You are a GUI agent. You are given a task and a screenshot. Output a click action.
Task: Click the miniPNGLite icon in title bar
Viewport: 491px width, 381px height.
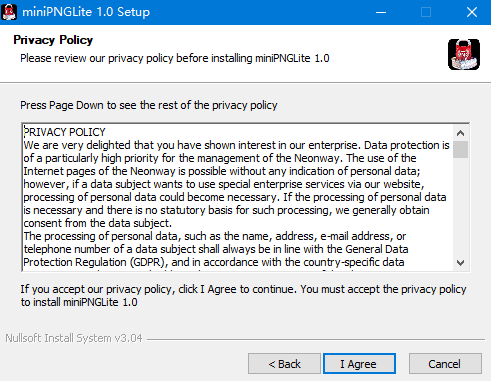tap(9, 12)
